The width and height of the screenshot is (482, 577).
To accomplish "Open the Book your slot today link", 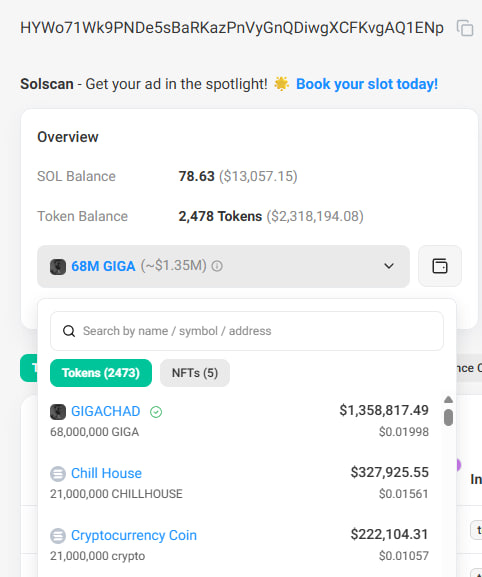I will click(x=367, y=84).
